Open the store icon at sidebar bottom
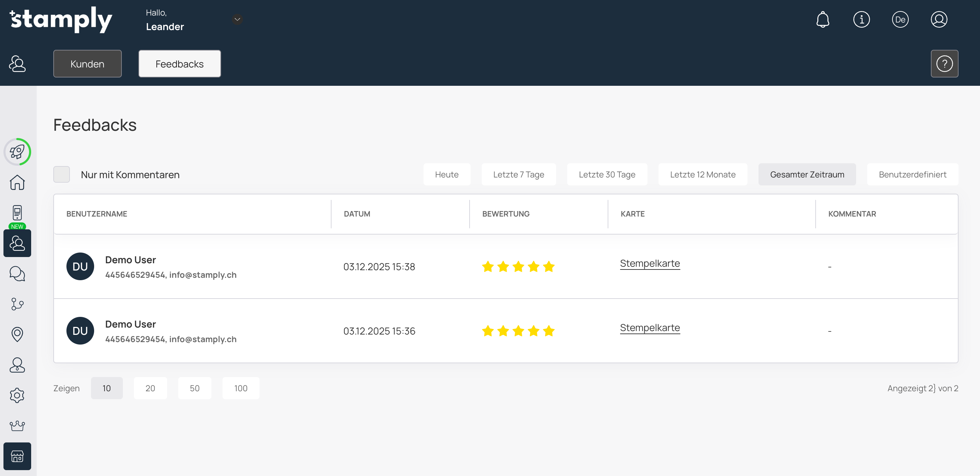 pos(17,456)
